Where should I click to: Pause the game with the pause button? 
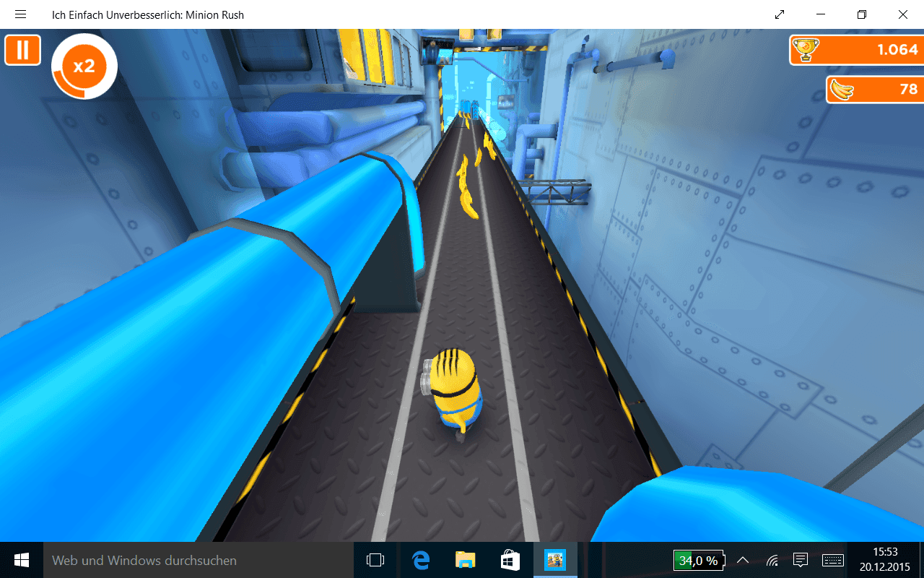tap(22, 50)
